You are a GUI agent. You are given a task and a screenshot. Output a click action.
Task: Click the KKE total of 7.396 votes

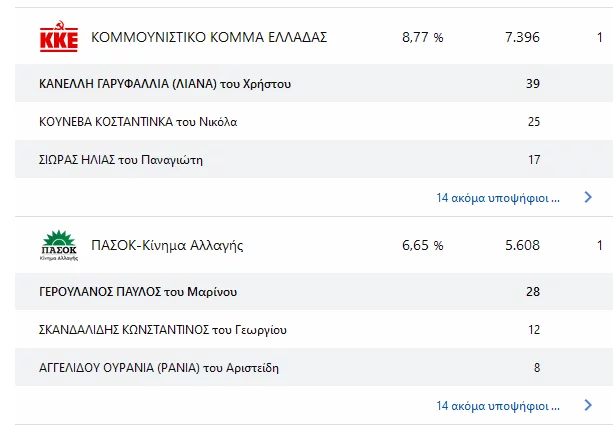pyautogui.click(x=522, y=38)
